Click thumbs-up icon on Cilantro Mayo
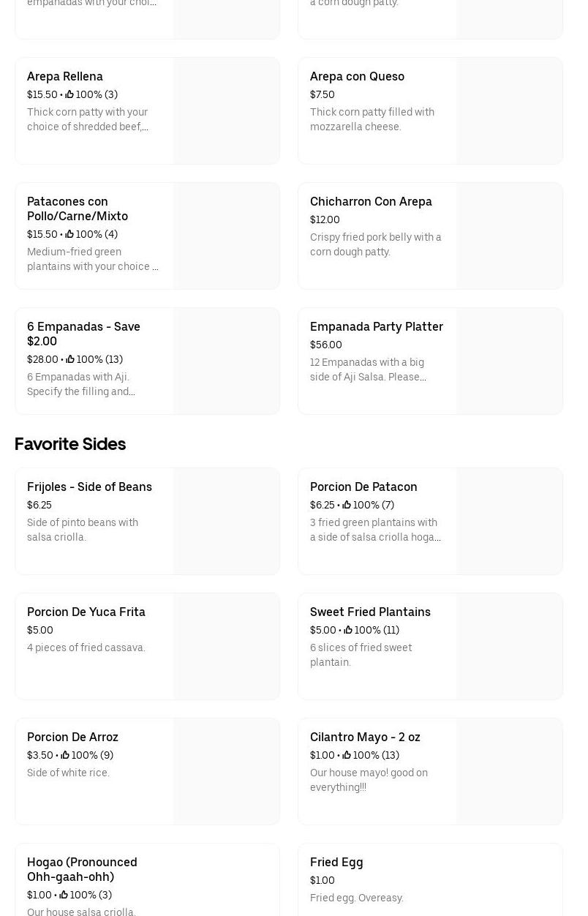Screen dimensions: 588x916 (347, 755)
